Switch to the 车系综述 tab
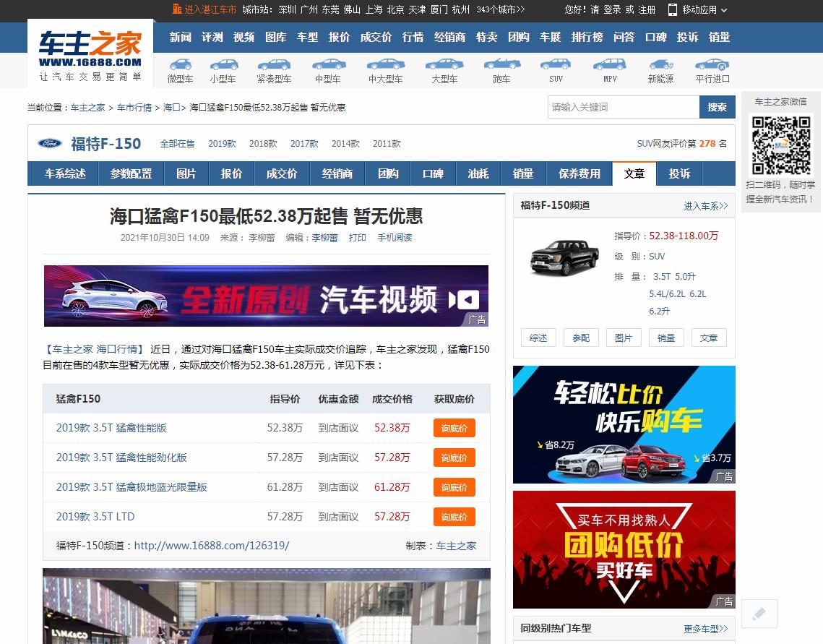The image size is (823, 644). (65, 173)
